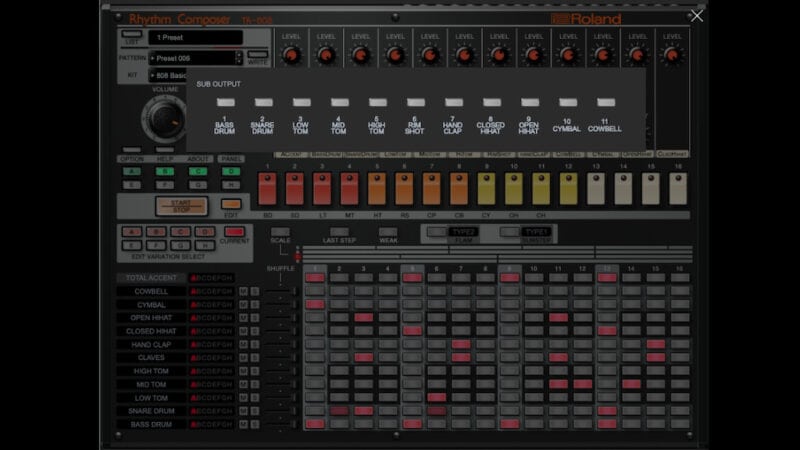
Task: Tap orange step key 5 labeled HT
Action: 377,188
